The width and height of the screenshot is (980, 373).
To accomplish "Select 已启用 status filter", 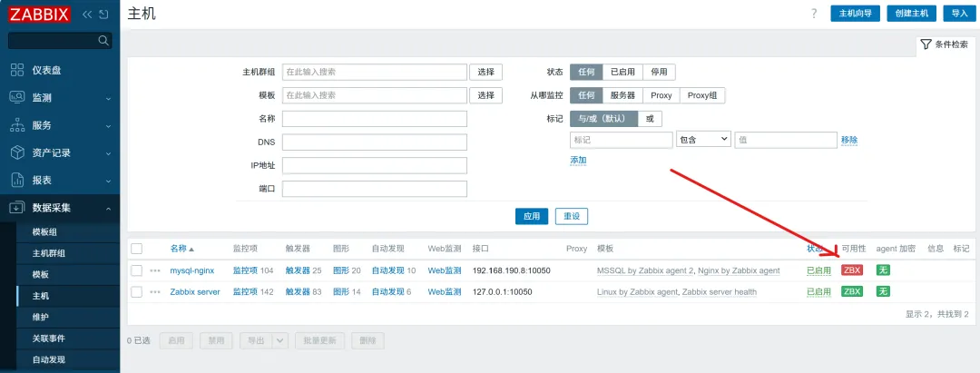I will click(622, 72).
